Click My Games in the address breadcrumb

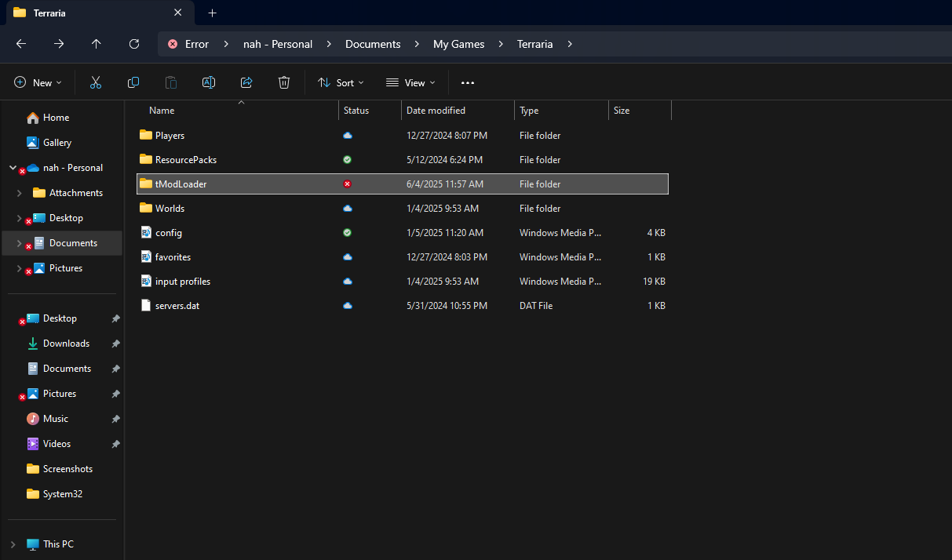click(x=458, y=44)
